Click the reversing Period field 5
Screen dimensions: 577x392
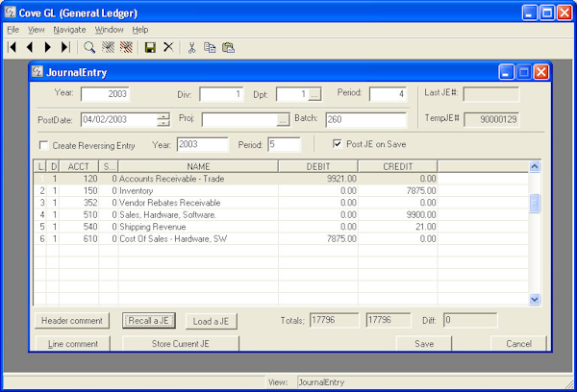[x=285, y=144]
